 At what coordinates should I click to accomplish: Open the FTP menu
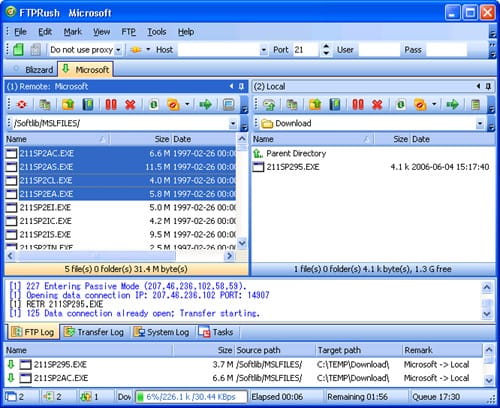128,32
